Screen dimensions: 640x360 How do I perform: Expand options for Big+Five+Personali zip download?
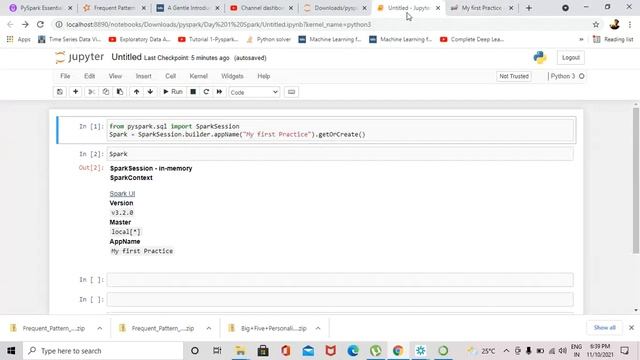(x=318, y=328)
